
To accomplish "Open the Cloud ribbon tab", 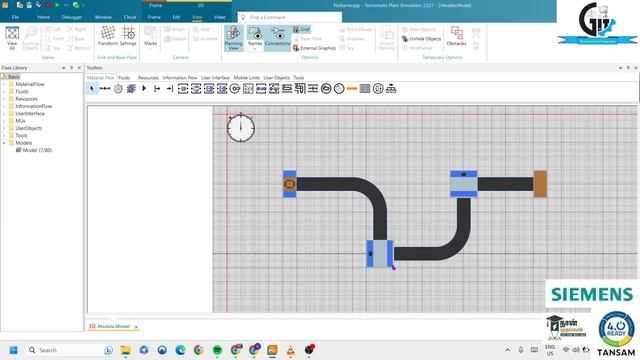I will (x=130, y=17).
